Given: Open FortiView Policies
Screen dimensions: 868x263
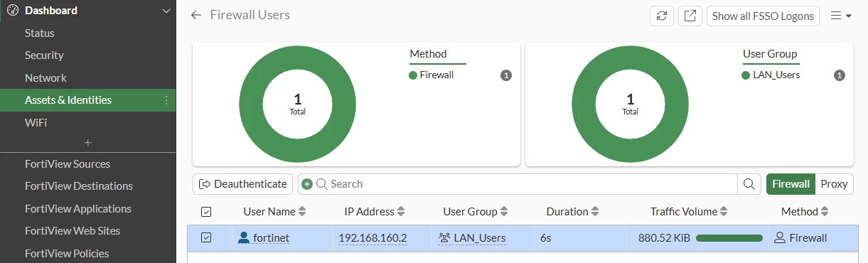Looking at the screenshot, I should pos(67,253).
